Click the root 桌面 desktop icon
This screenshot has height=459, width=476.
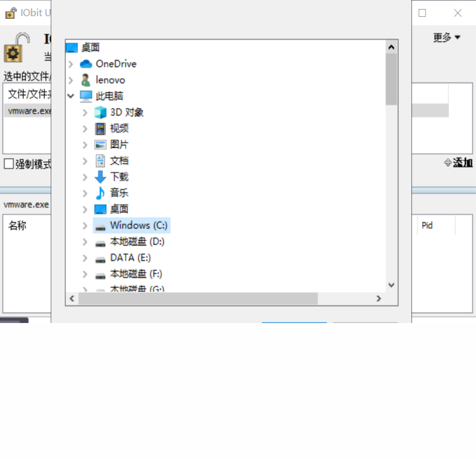click(x=72, y=48)
